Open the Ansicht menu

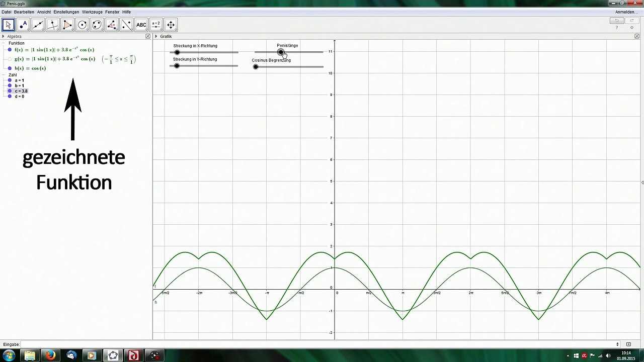[x=44, y=12]
